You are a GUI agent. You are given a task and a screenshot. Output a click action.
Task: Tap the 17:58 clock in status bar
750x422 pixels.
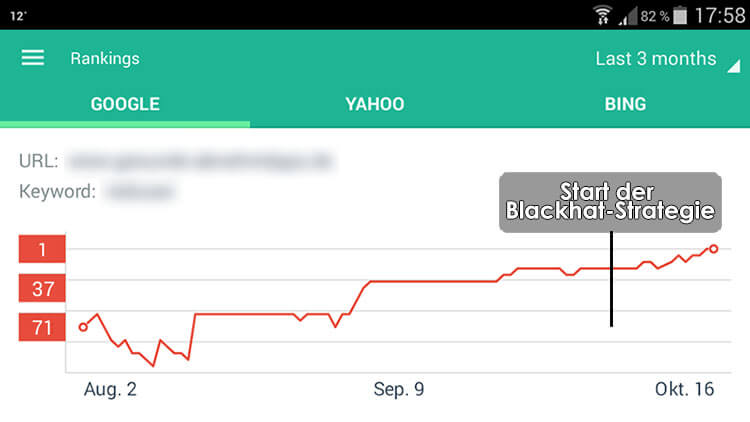tap(719, 15)
